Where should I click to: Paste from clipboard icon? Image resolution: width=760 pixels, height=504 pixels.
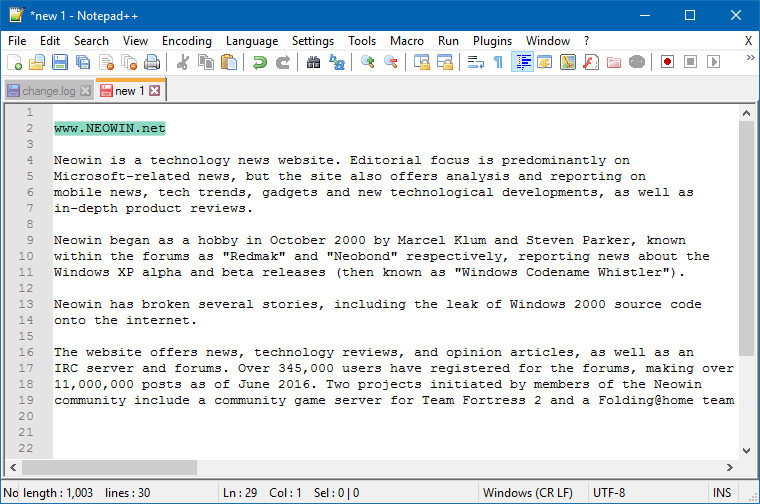tap(229, 62)
